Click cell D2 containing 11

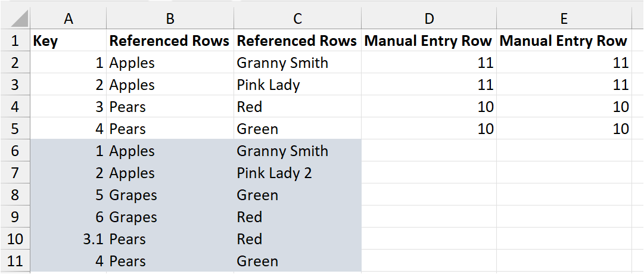pyautogui.click(x=429, y=63)
